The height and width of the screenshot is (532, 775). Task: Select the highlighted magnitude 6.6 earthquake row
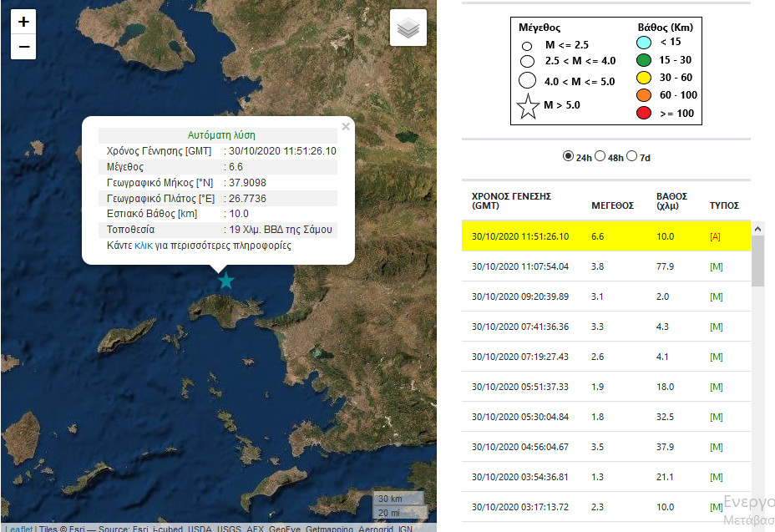tap(605, 236)
